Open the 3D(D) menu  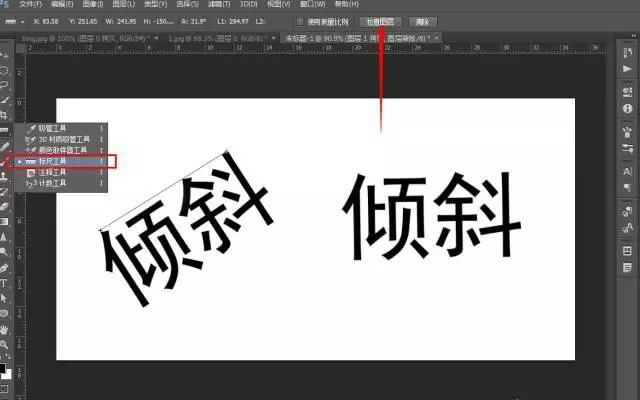point(248,4)
